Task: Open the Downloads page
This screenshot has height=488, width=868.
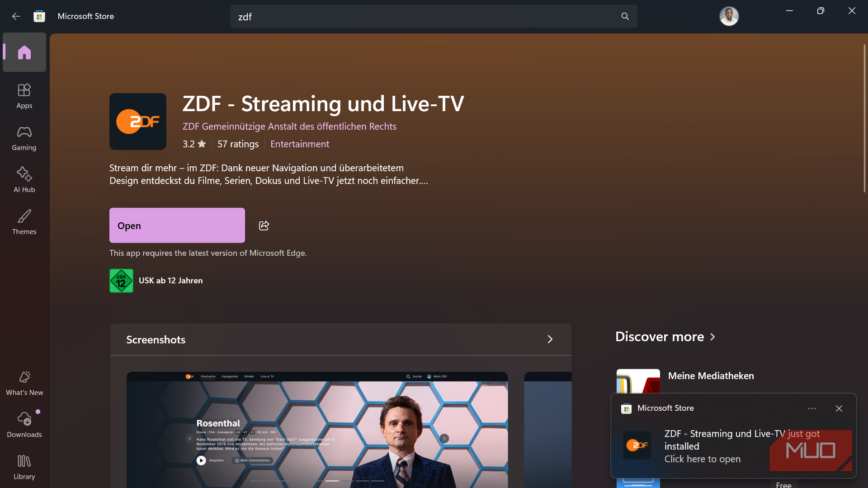Action: (x=24, y=425)
